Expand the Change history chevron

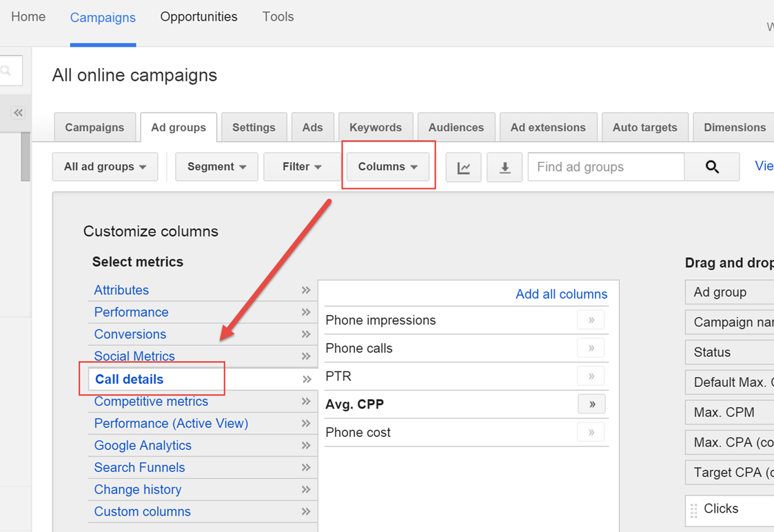(x=306, y=489)
